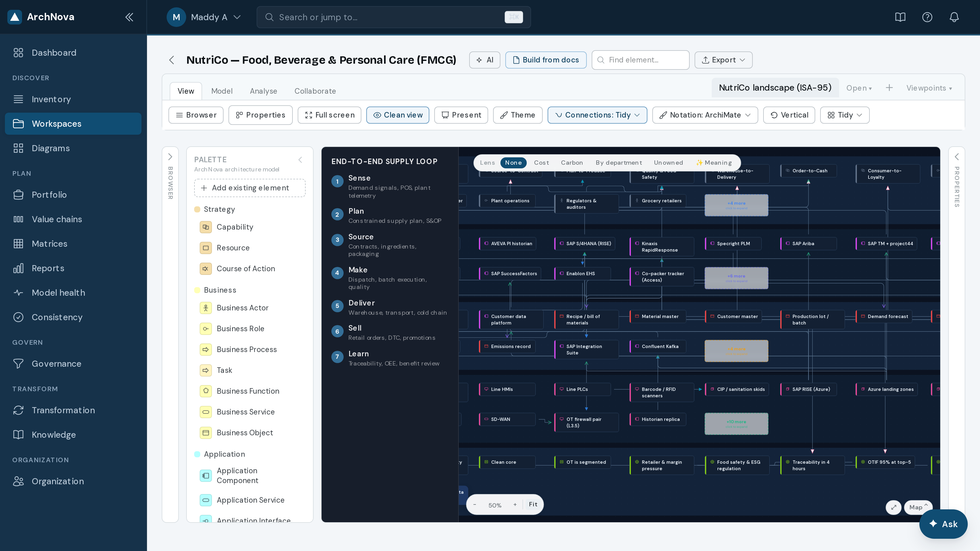The image size is (980, 551).
Task: Open the Theme button
Action: click(x=518, y=115)
